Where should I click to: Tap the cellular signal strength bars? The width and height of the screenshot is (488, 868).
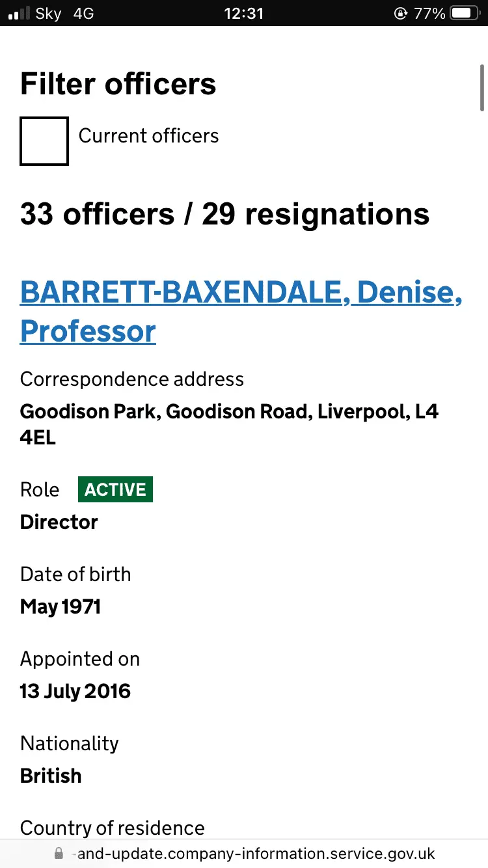point(20,13)
